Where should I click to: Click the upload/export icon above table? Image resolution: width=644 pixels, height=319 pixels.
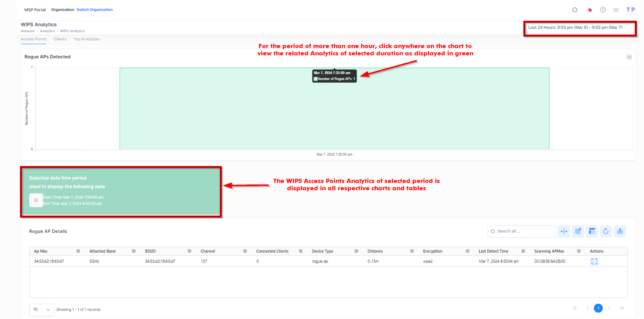620,231
